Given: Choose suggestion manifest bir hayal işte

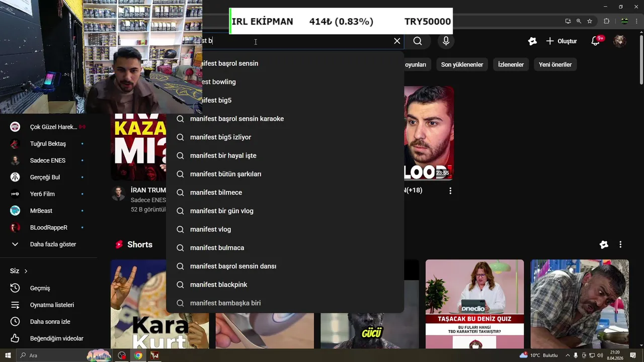Looking at the screenshot, I should pyautogui.click(x=285, y=155).
